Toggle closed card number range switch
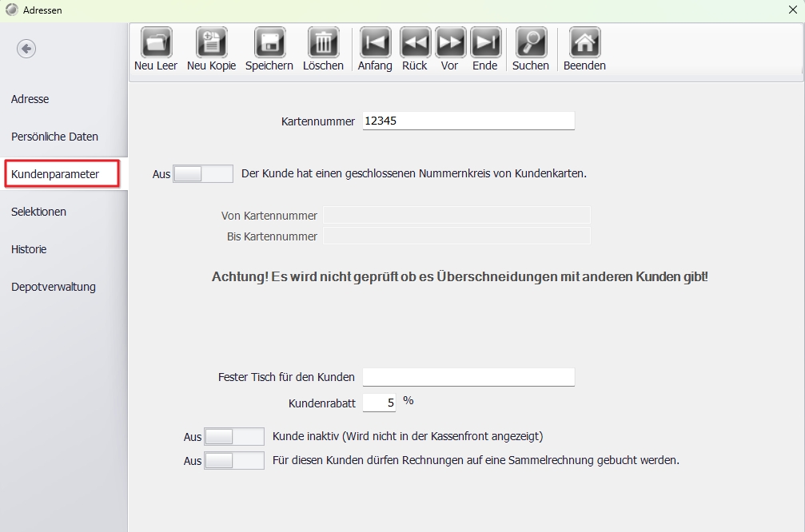805x532 pixels. tap(203, 174)
